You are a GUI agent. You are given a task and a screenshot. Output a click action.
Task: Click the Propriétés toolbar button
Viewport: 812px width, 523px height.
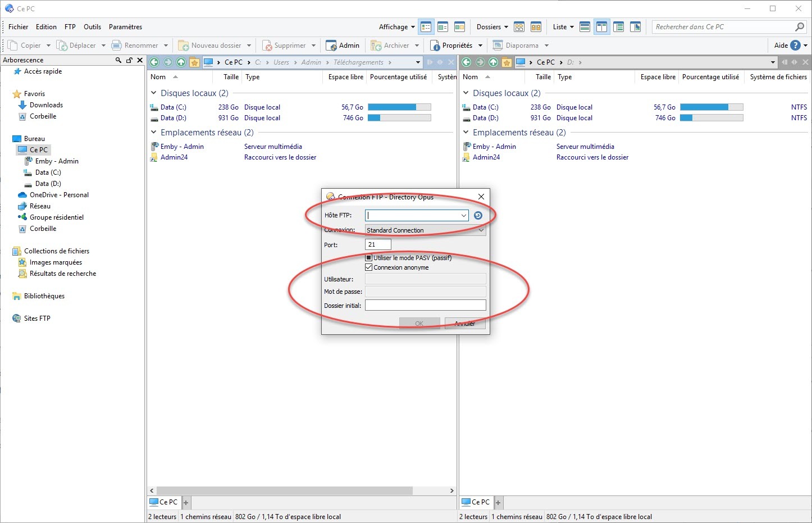[451, 46]
